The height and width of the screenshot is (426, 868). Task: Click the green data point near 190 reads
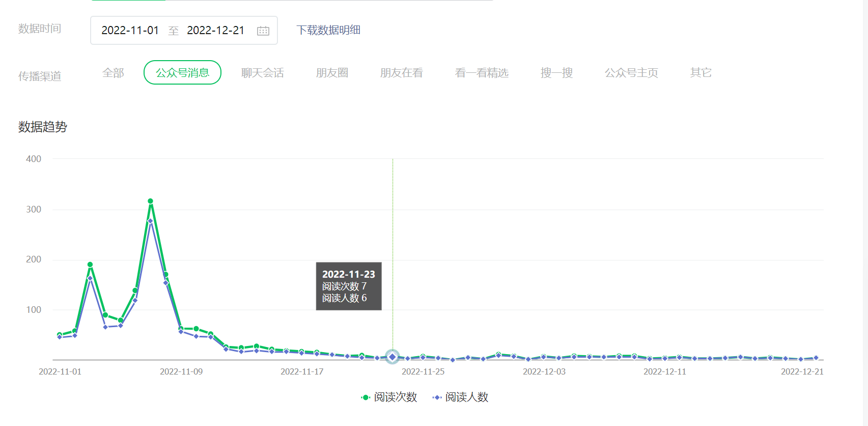[x=90, y=264]
